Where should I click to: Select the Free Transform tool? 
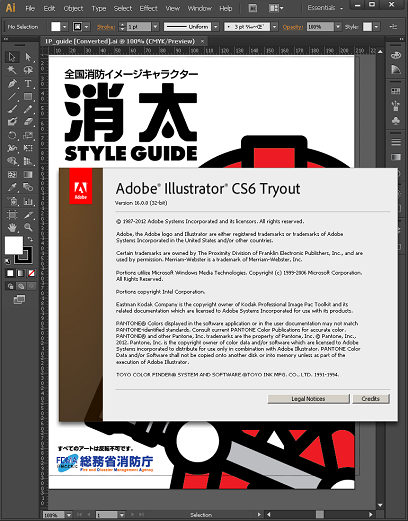pyautogui.click(x=28, y=148)
